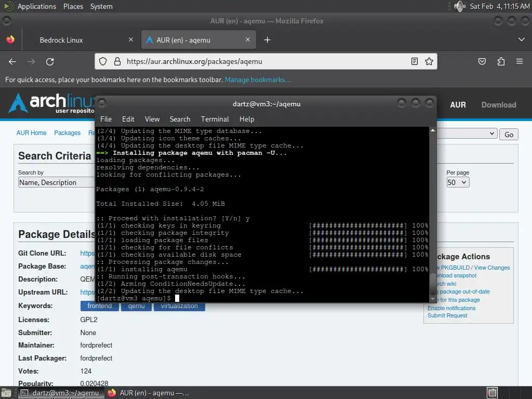
Task: Click Arch Linux logo on AUR page
Action: pyautogui.click(x=51, y=103)
